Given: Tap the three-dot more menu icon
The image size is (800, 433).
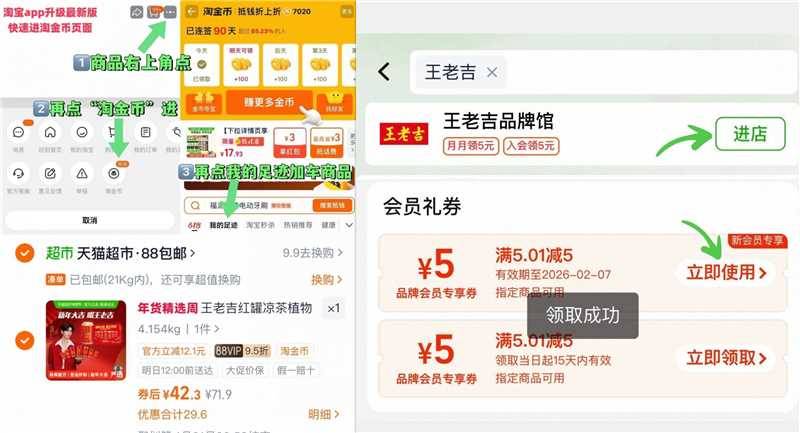Looking at the screenshot, I should pos(171,12).
